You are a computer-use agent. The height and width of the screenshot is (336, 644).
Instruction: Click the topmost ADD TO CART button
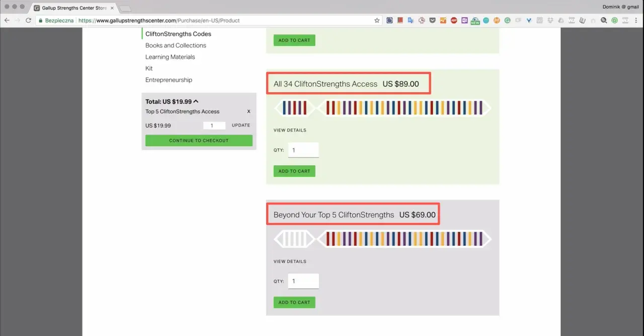(294, 40)
